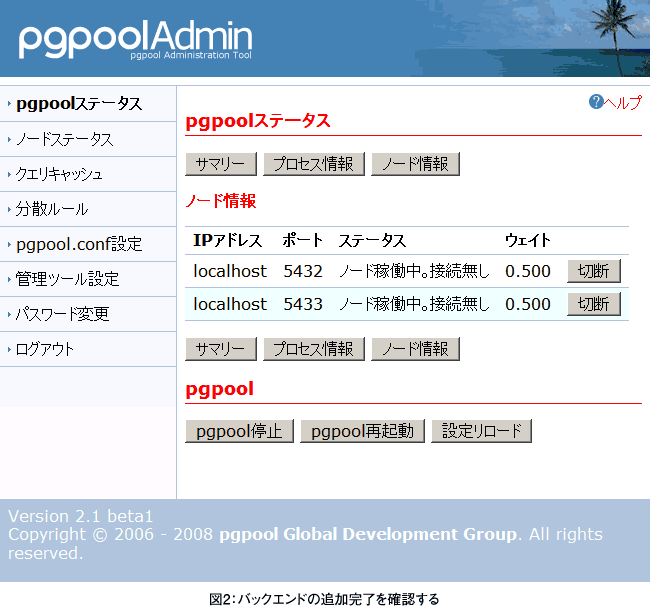The image size is (651, 611).
Task: Click the IPアドレス column header
Action: [x=228, y=240]
